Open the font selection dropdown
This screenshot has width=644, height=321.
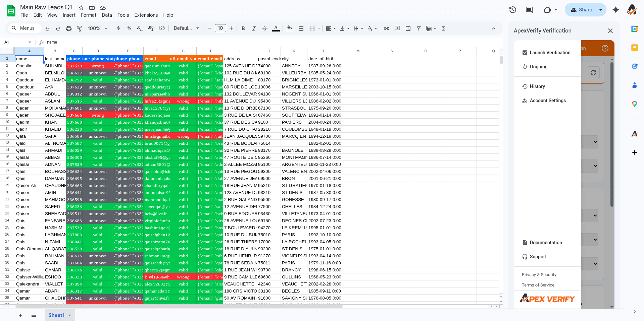pyautogui.click(x=186, y=28)
